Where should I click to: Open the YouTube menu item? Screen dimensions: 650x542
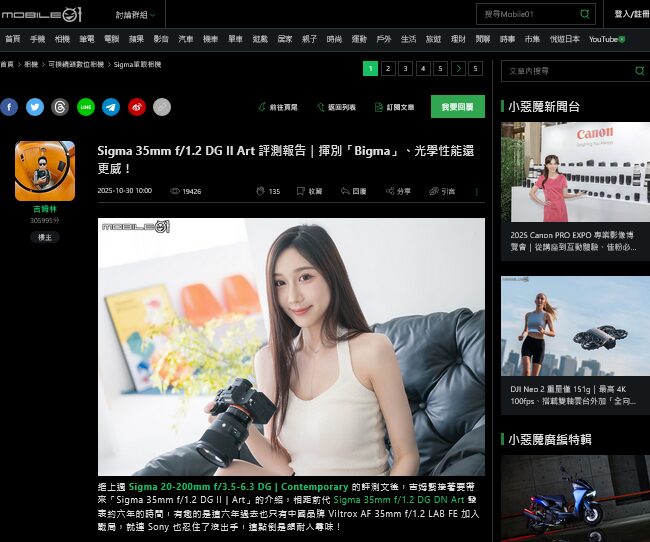(606, 39)
